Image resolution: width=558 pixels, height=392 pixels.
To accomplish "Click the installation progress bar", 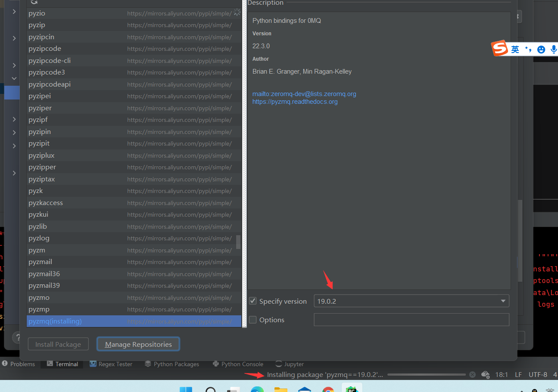I will click(x=426, y=375).
